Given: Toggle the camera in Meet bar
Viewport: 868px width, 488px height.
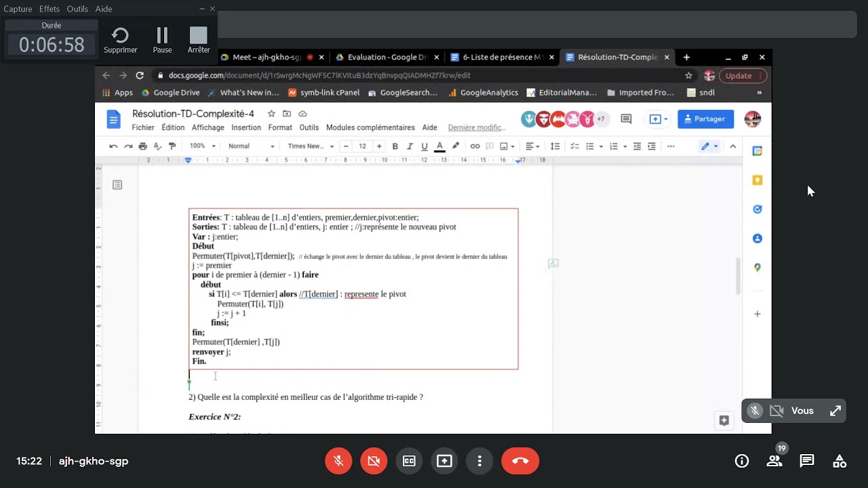Looking at the screenshot, I should tap(374, 461).
